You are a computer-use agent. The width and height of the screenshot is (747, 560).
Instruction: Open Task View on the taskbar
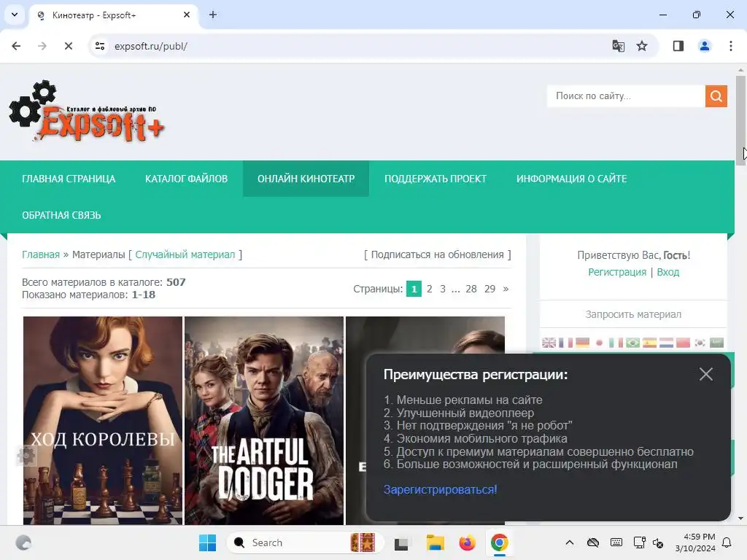pos(402,542)
